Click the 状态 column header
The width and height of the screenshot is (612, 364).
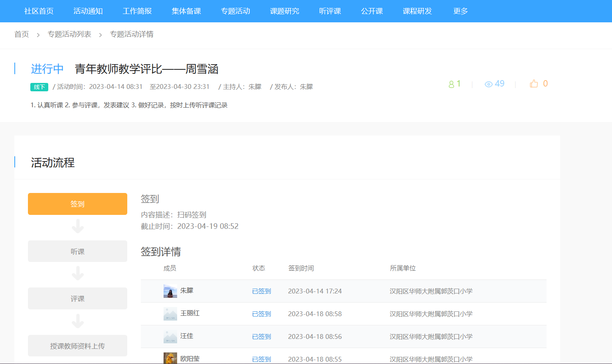coord(259,268)
